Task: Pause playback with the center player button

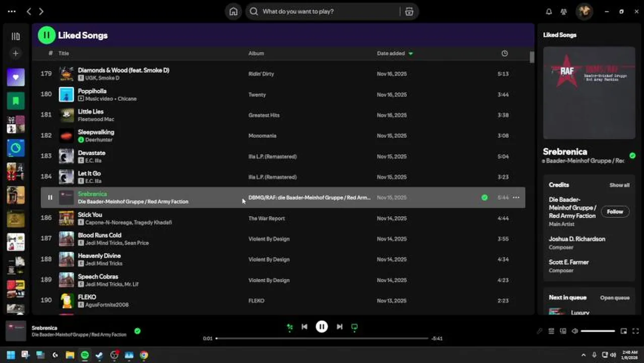Action: (x=321, y=327)
